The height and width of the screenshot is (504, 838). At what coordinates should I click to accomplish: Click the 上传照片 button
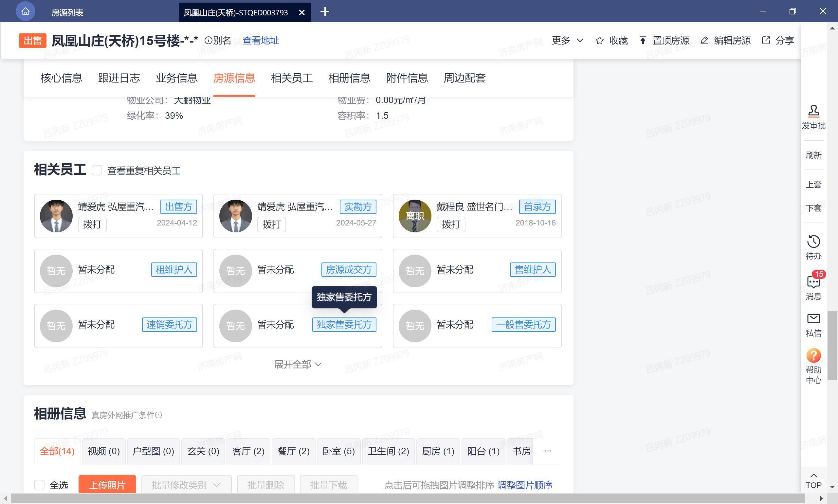[x=107, y=485]
